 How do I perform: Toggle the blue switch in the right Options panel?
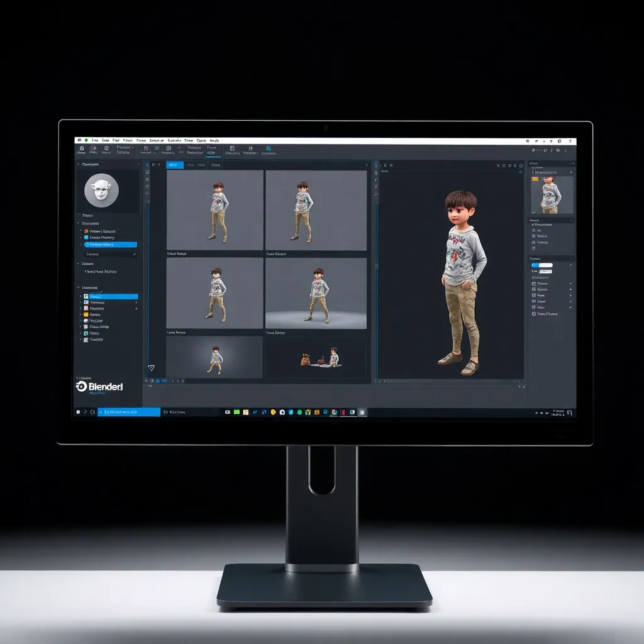click(x=534, y=265)
